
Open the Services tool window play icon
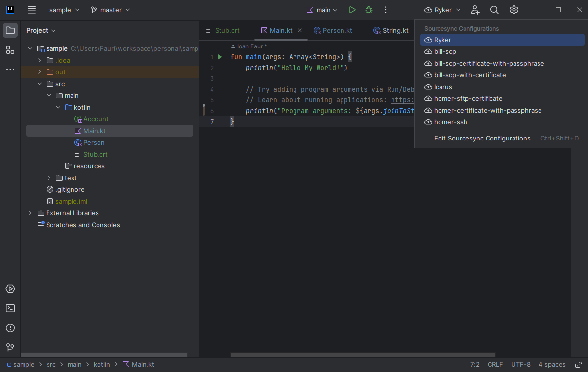coord(10,289)
